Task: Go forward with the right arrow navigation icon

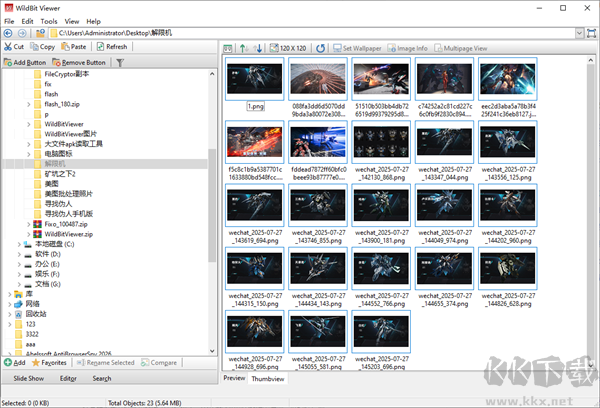Action: (22, 33)
